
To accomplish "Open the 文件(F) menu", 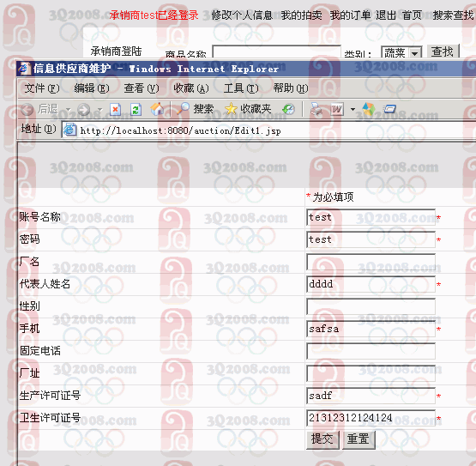I will pos(42,88).
